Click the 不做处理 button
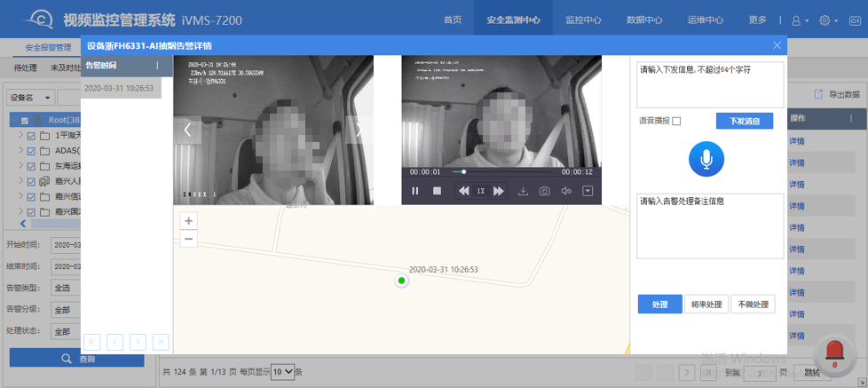Screen dimensions: 868x388 point(753,305)
